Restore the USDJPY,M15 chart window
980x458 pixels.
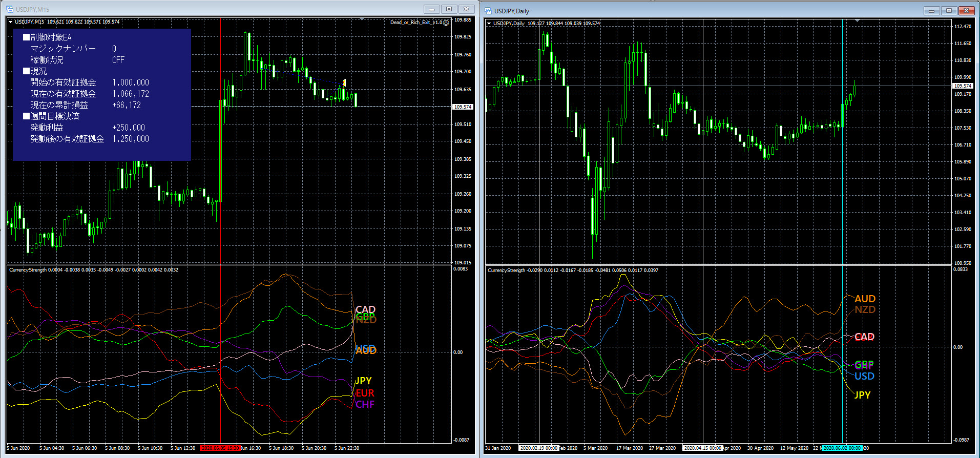coord(449,9)
